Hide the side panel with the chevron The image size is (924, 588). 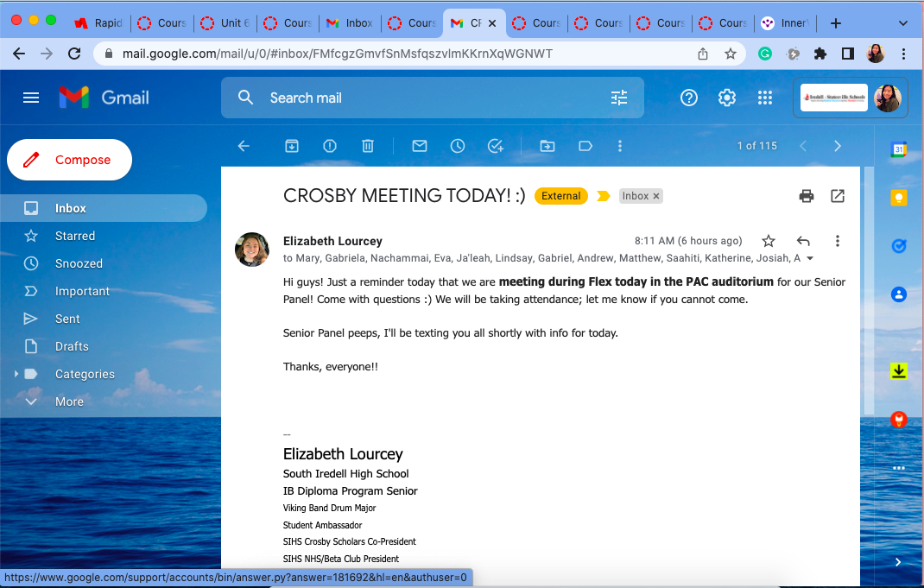pos(898,562)
